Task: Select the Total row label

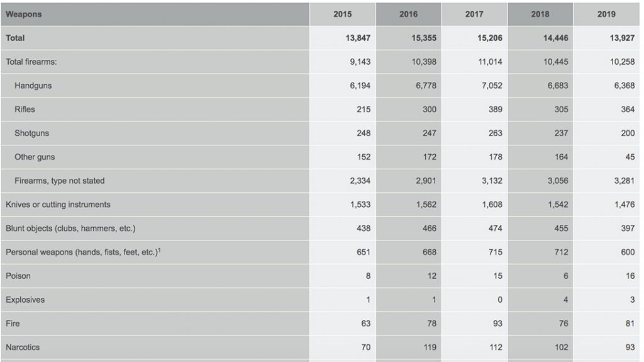Action: [x=16, y=38]
